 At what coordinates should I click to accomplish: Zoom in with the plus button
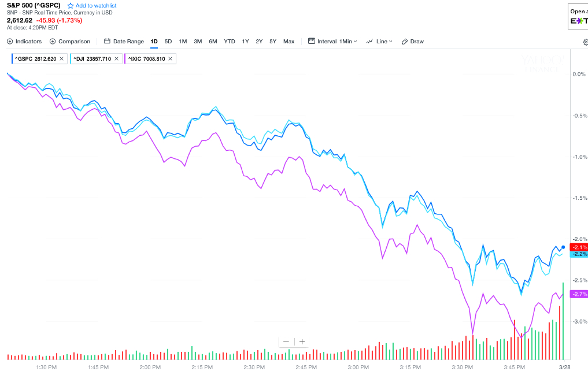[302, 341]
